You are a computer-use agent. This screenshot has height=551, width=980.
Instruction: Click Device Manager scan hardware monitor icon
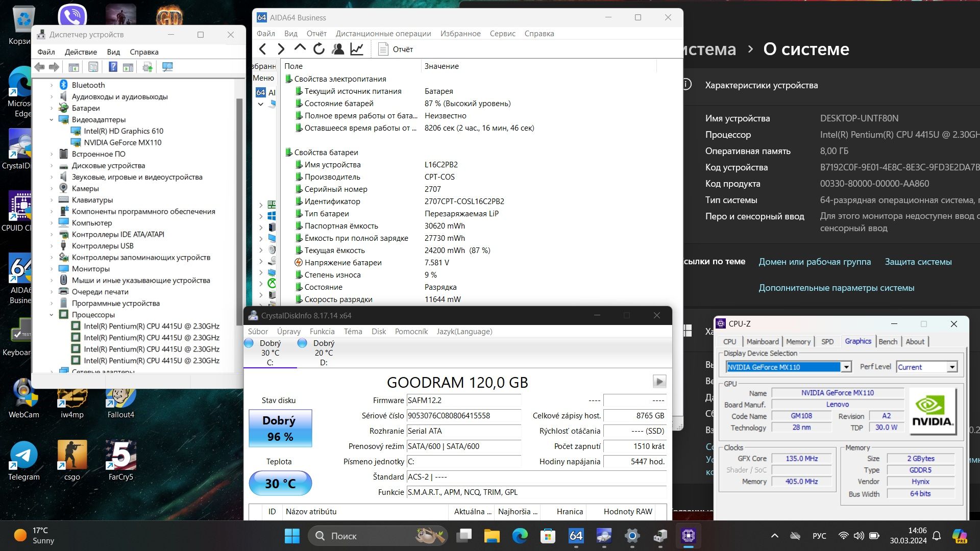(x=167, y=67)
